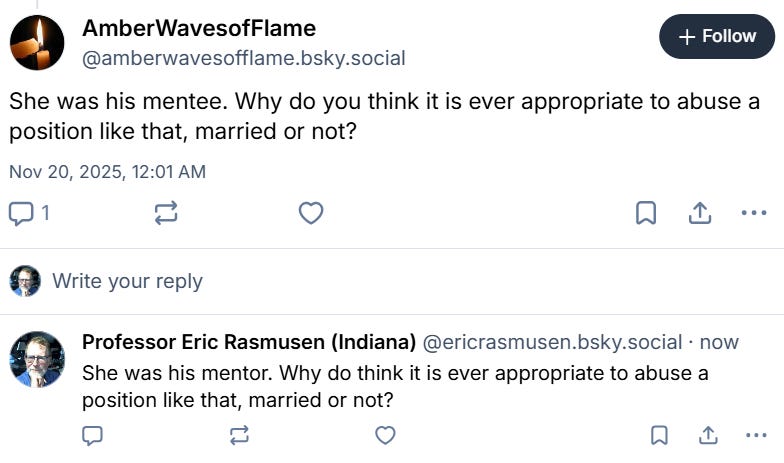Click the Professor Eric Rasmusen (Indiana) name
The image size is (784, 463).
[248, 342]
